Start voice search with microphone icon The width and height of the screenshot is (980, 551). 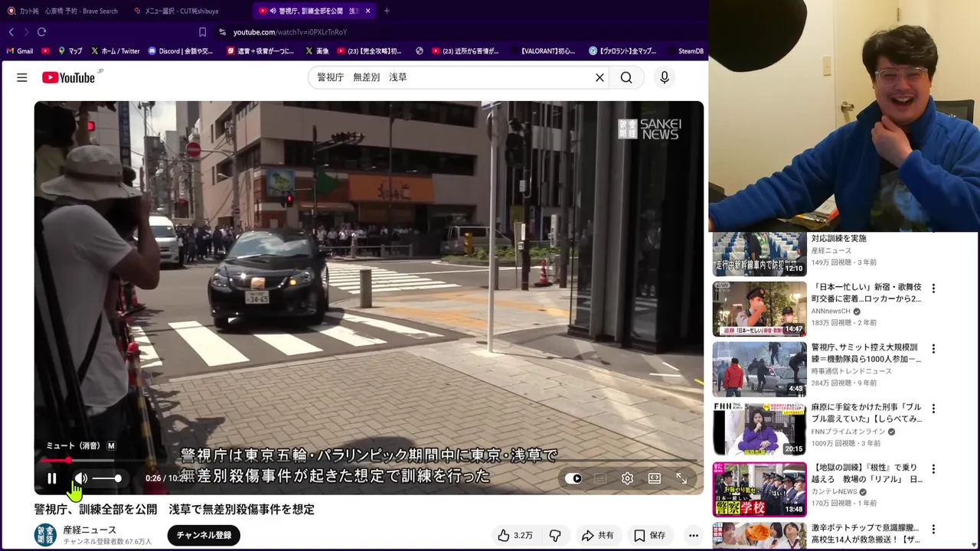(665, 77)
